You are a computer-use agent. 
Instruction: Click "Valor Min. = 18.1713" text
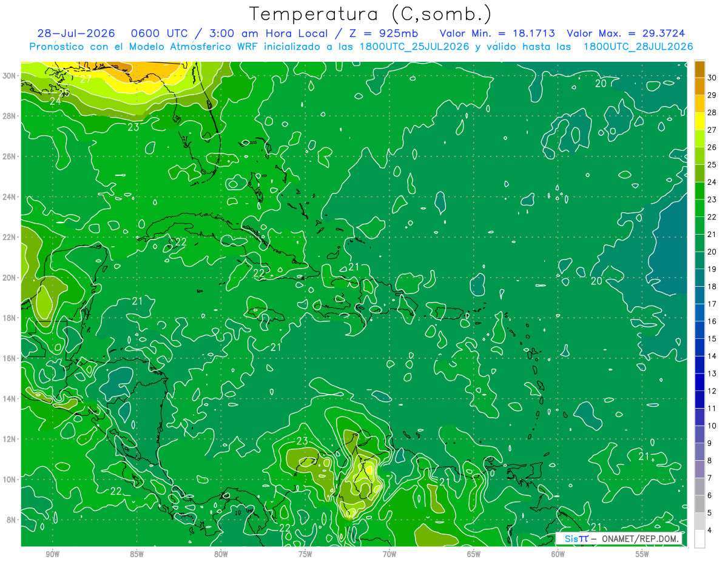497,33
